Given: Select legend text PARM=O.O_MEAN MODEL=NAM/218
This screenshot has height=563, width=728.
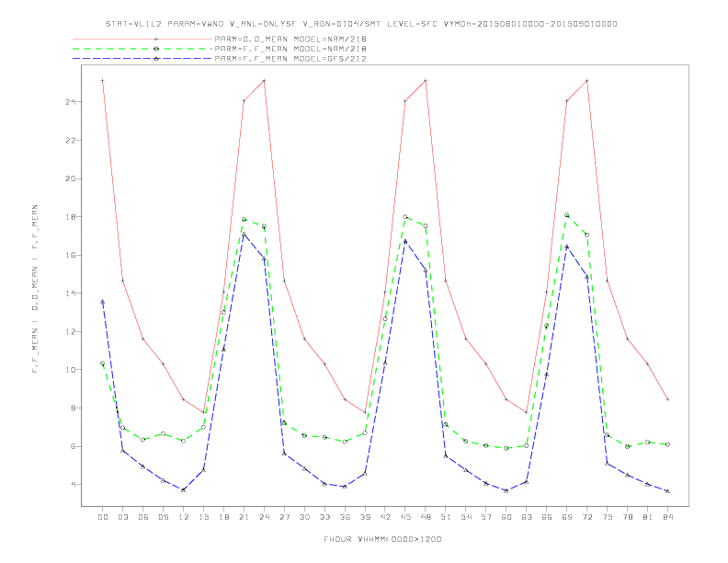Looking at the screenshot, I should pyautogui.click(x=290, y=39).
